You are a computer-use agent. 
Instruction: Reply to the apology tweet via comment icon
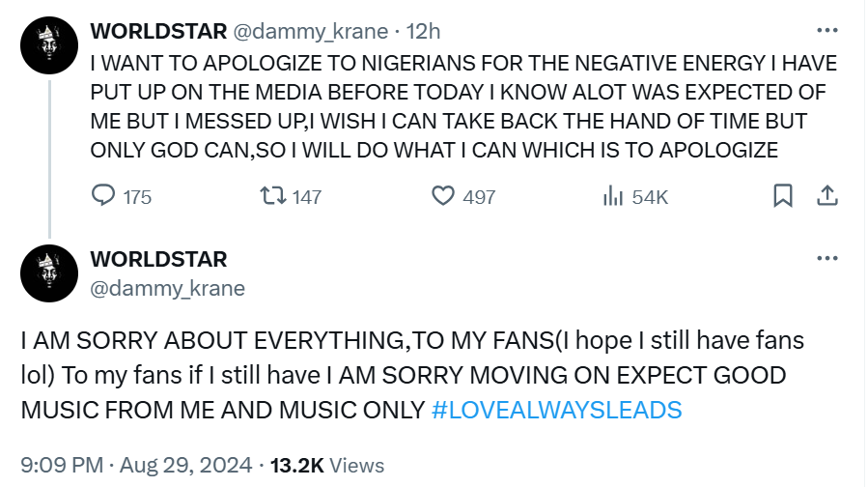104,196
